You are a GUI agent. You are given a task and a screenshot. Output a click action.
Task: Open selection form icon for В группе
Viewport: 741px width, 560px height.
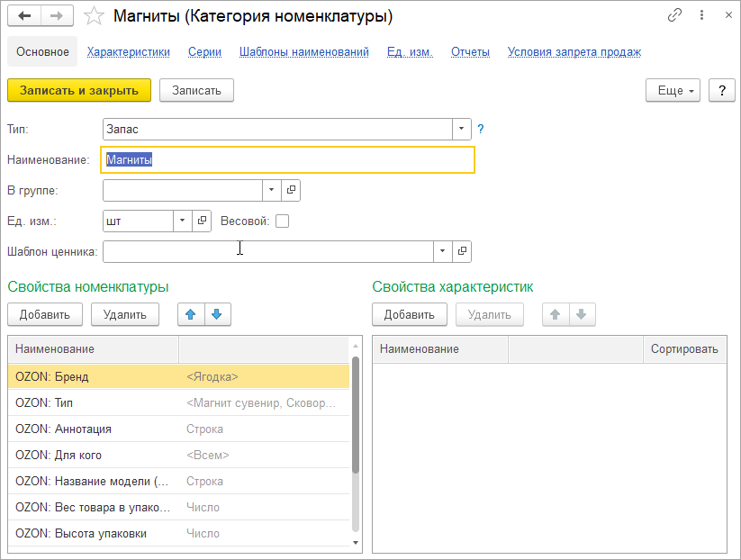tap(290, 190)
